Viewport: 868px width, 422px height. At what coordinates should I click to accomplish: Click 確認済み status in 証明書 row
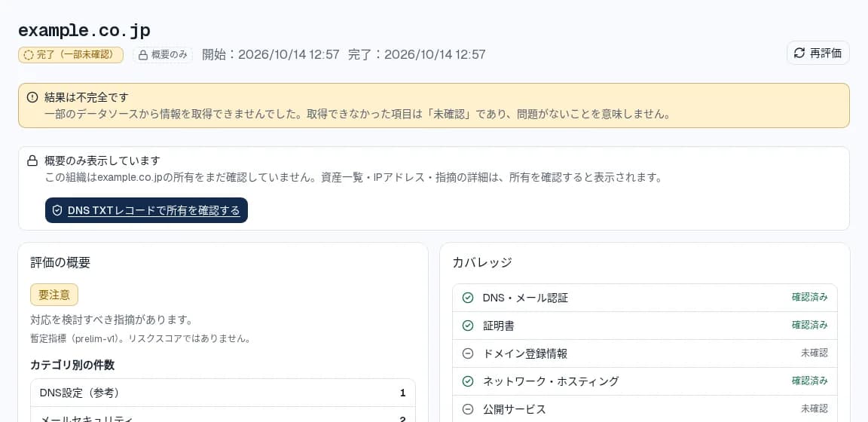pos(809,325)
